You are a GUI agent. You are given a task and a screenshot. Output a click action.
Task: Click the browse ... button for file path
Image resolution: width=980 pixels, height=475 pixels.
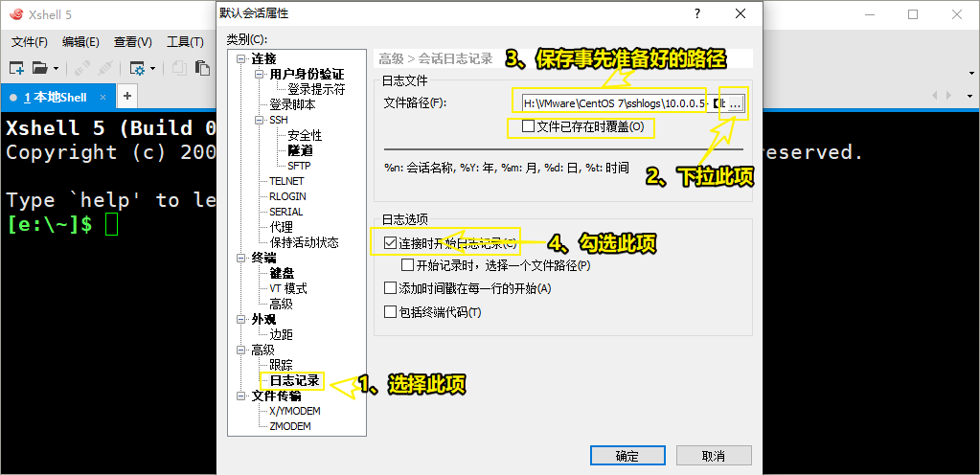click(736, 103)
